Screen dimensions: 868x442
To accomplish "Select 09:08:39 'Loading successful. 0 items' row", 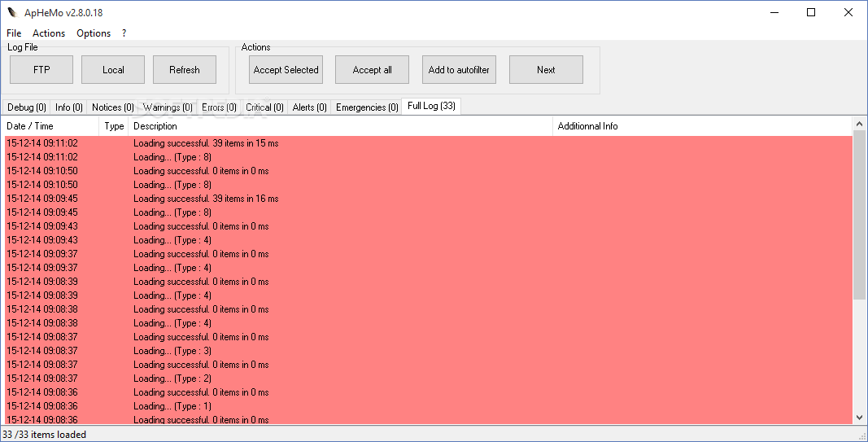I will [429, 282].
